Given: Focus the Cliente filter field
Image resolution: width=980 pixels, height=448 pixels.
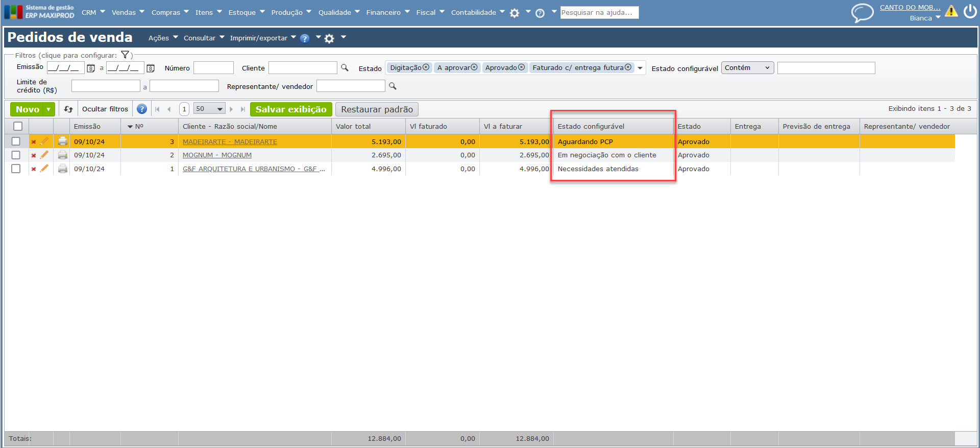Looking at the screenshot, I should pyautogui.click(x=303, y=68).
